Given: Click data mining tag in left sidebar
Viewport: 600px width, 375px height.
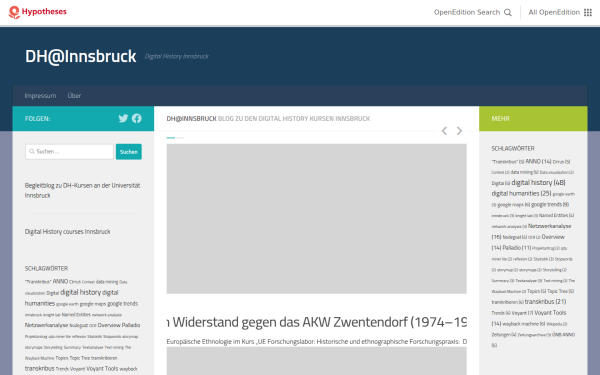Looking at the screenshot, I should pos(107,282).
